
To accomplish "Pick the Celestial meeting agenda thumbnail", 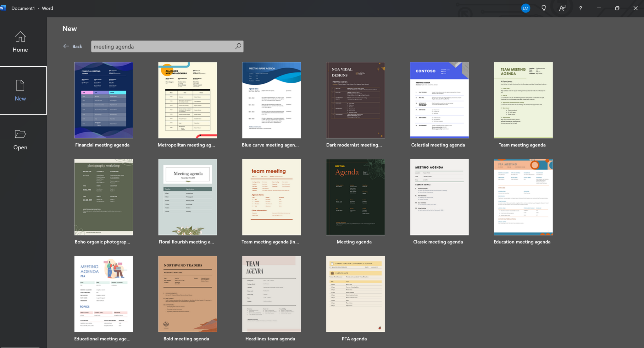I will pyautogui.click(x=439, y=100).
